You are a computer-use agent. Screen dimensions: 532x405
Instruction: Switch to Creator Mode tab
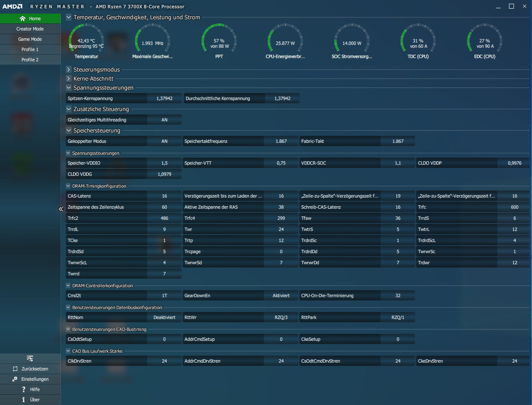30,29
